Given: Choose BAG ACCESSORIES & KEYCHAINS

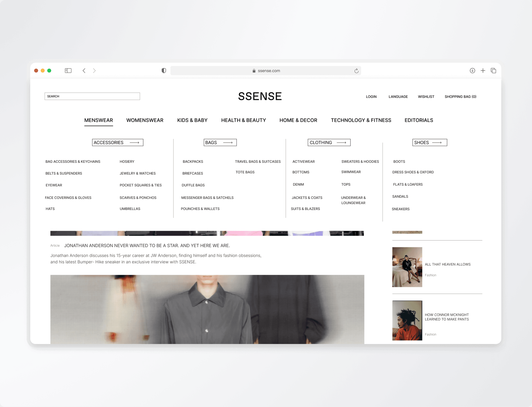Looking at the screenshot, I should point(73,162).
